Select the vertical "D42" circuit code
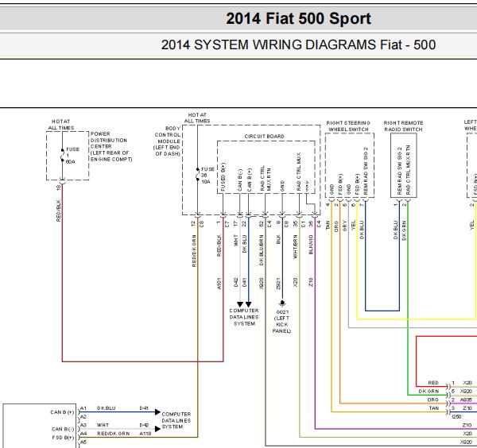This screenshot has height=448, width=477. tap(236, 282)
